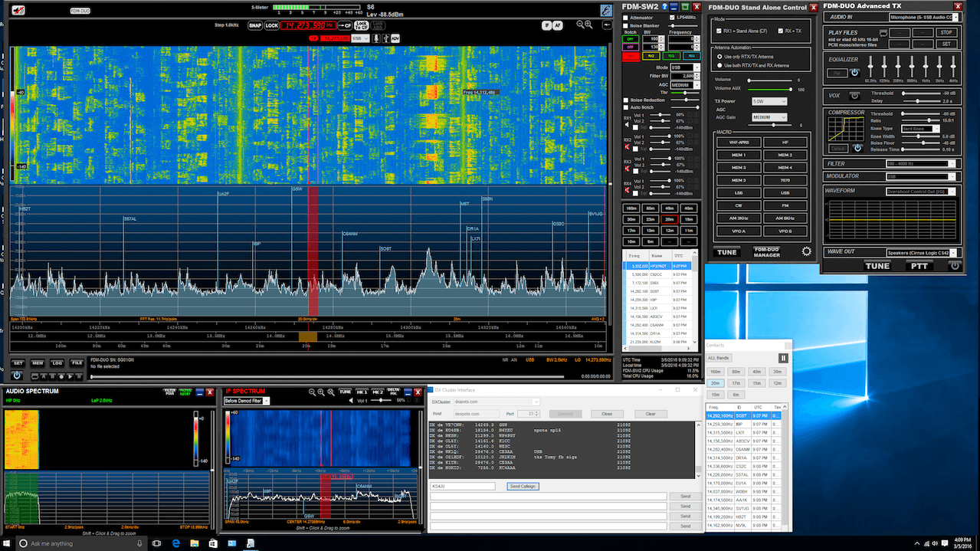
Task: Open the settings gear in Stand Alone Control
Action: [806, 251]
